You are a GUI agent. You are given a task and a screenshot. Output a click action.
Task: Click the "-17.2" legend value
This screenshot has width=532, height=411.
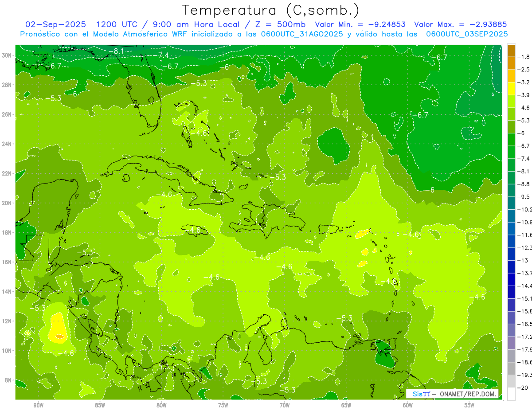coord(525,337)
